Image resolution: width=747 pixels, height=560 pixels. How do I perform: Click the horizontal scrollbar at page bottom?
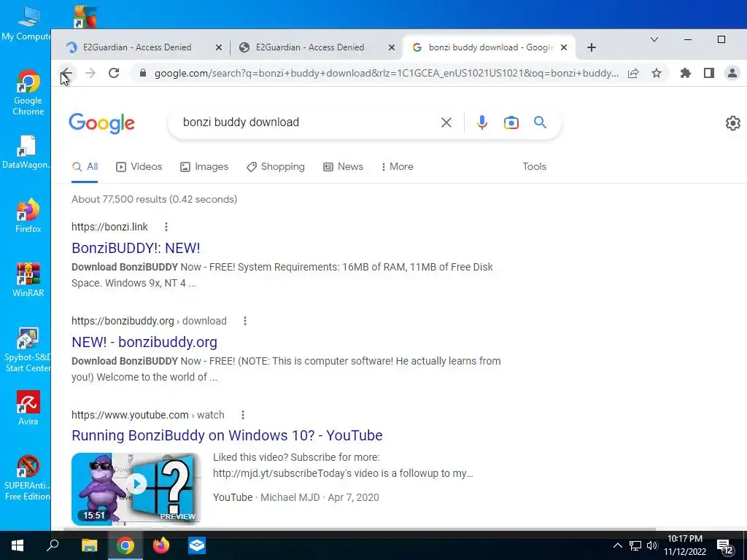tap(359, 529)
